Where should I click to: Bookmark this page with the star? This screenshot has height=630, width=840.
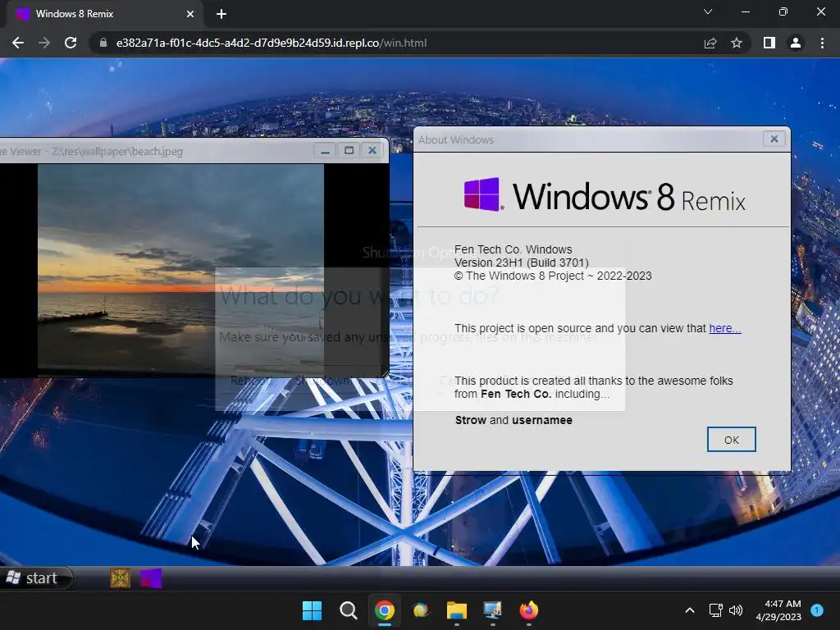point(737,43)
